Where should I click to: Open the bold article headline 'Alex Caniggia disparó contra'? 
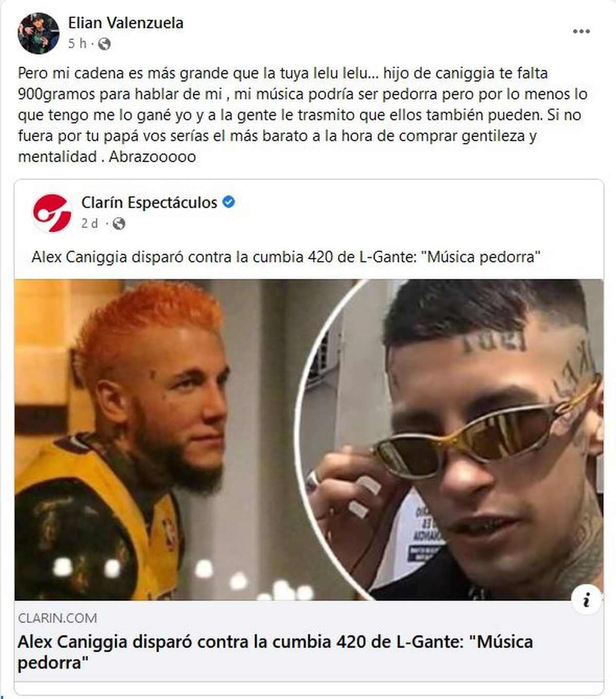click(275, 652)
